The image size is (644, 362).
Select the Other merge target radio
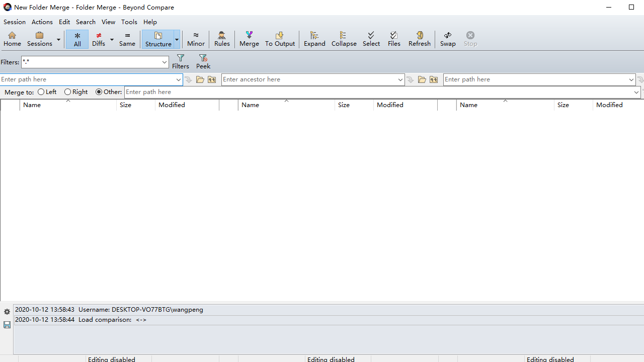99,92
